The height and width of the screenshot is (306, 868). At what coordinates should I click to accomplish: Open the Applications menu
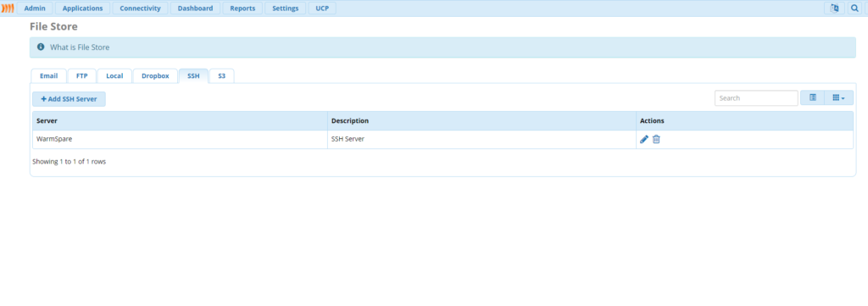click(x=82, y=8)
